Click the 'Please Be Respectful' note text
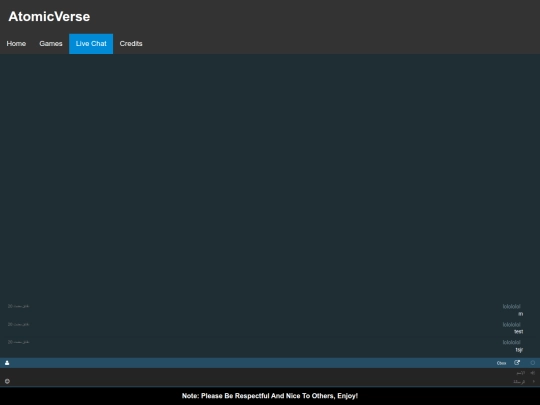This screenshot has height=405, width=540. [270, 396]
